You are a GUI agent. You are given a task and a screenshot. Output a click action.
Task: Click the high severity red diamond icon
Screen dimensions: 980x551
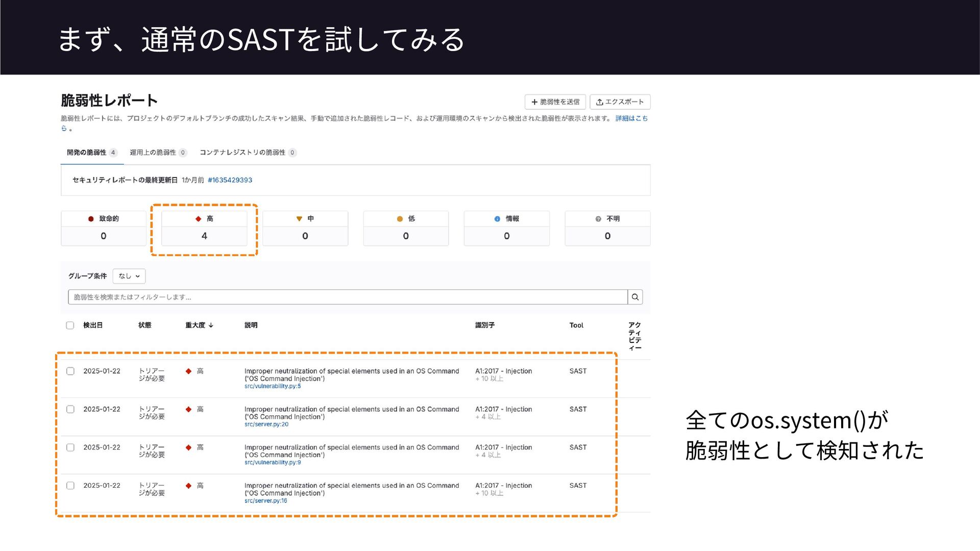[199, 219]
